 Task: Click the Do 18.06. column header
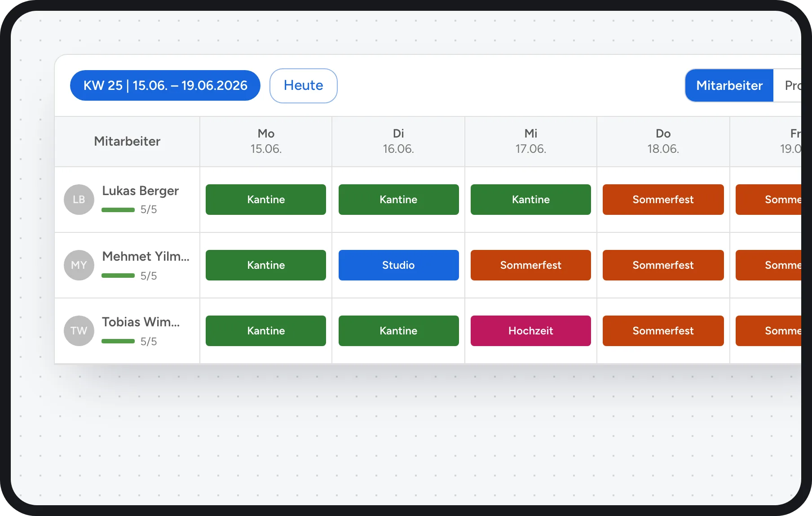tap(663, 141)
